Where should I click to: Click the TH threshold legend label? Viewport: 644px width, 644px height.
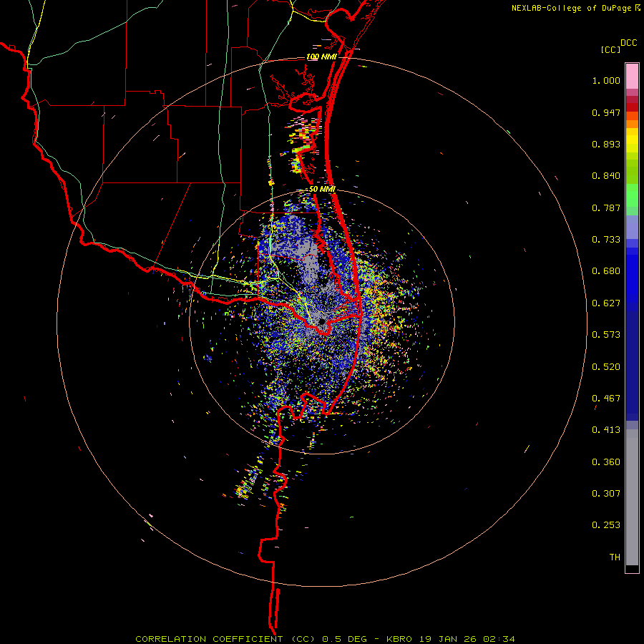(x=615, y=557)
